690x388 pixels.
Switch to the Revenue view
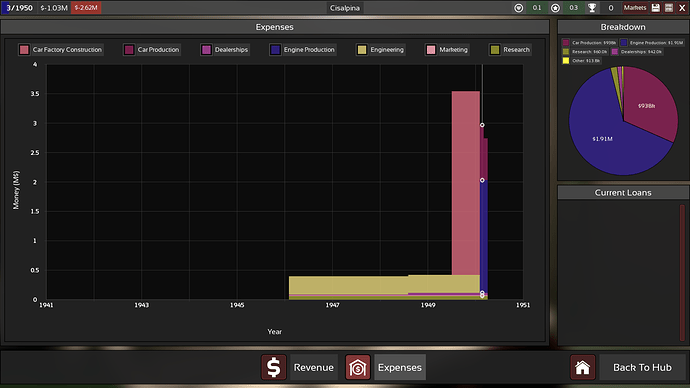[313, 367]
